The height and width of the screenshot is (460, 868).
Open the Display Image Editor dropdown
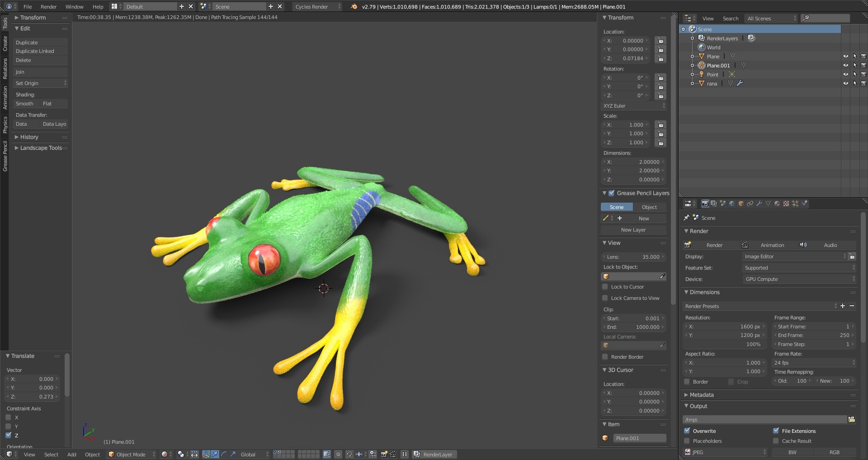click(x=794, y=256)
